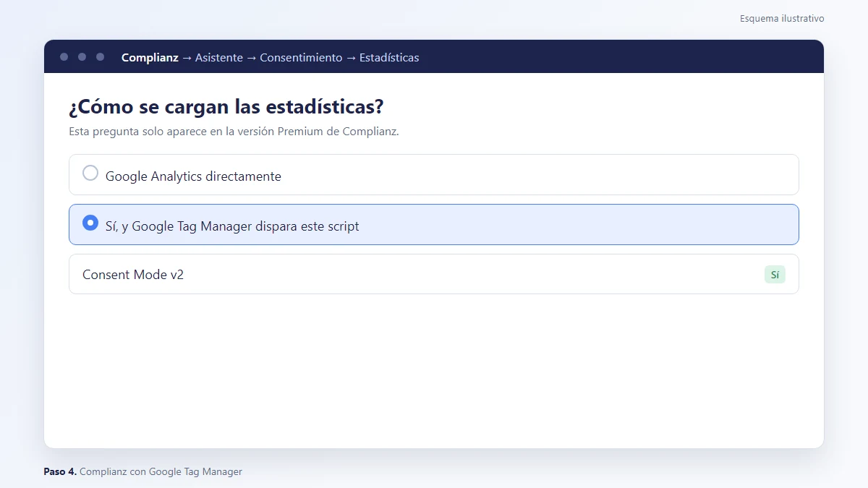
Task: Click the middle window dot in title bar
Action: click(x=82, y=57)
